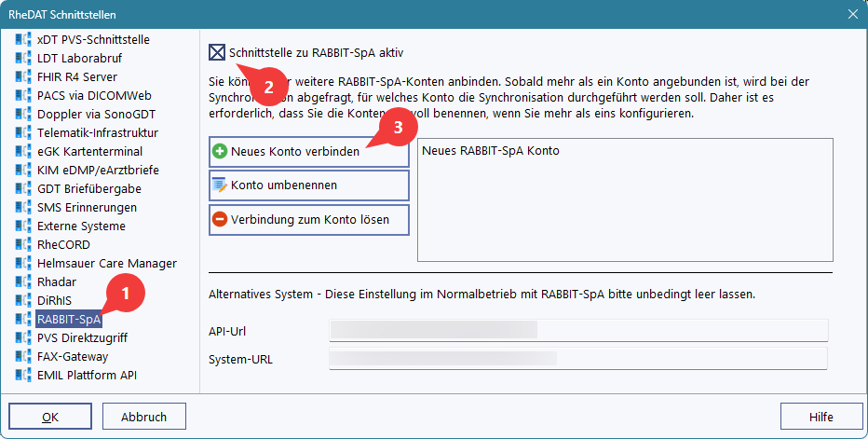
Task: Open Telematik-Infrastruktur settings
Action: click(x=98, y=132)
